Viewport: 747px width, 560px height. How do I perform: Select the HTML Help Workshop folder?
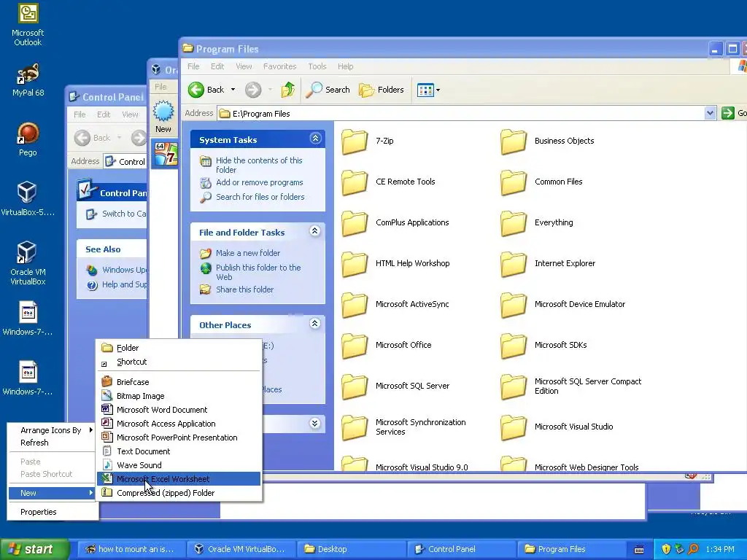tap(396, 263)
